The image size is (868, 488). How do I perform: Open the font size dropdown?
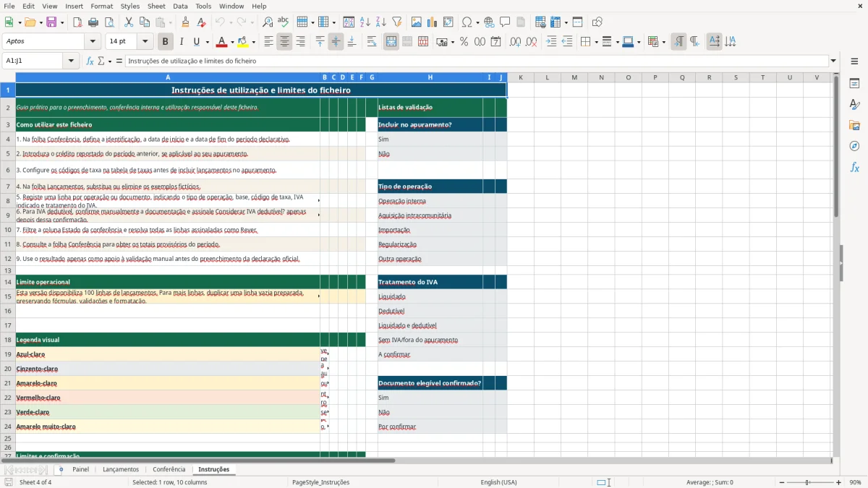click(145, 42)
